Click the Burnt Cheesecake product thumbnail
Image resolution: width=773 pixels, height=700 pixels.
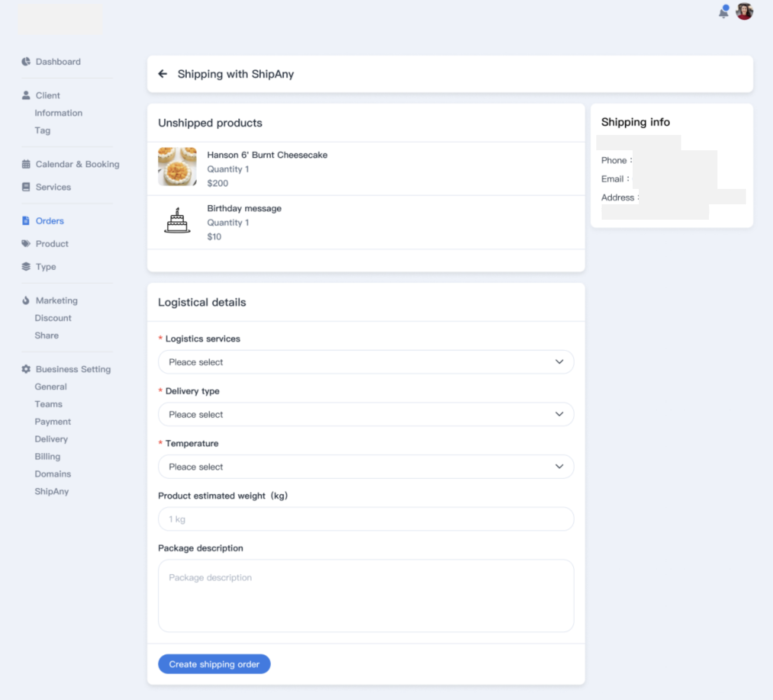pyautogui.click(x=177, y=167)
